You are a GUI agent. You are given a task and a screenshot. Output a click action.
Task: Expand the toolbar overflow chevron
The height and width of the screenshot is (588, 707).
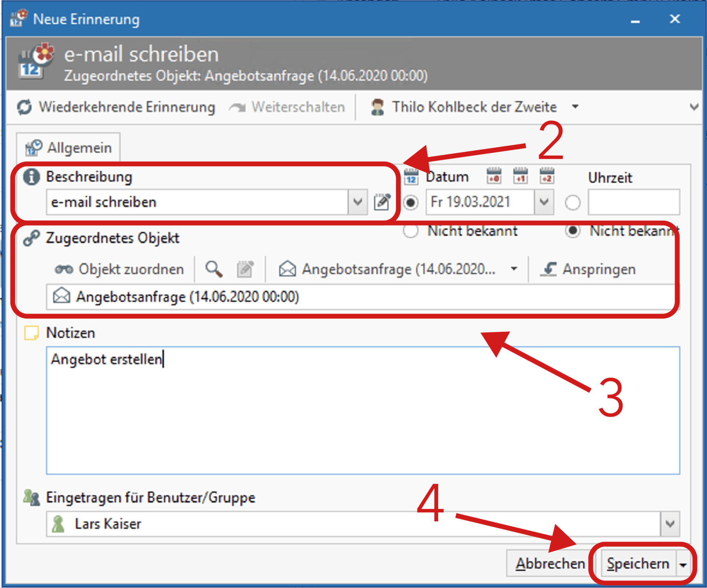click(x=694, y=107)
